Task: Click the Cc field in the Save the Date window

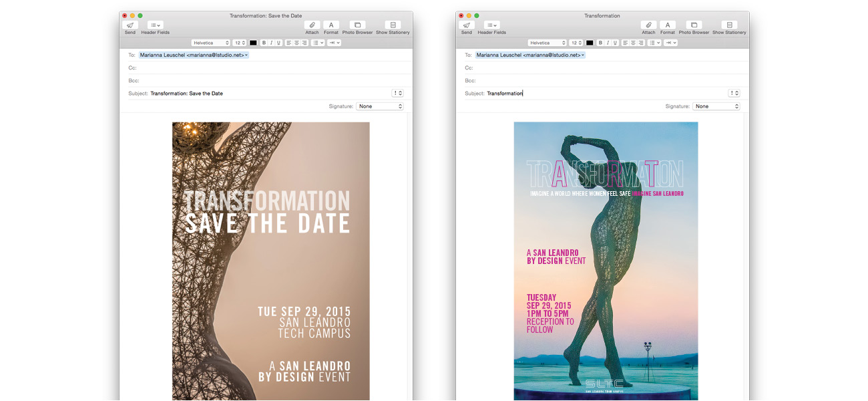Action: point(267,68)
